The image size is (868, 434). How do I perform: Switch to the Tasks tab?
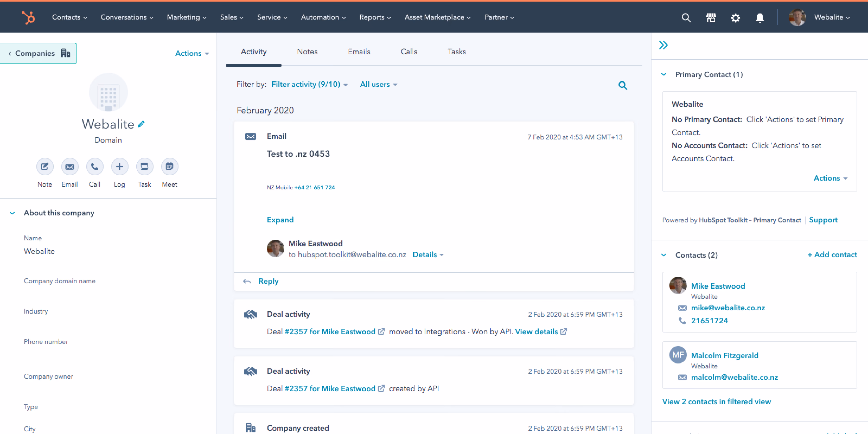pos(457,52)
